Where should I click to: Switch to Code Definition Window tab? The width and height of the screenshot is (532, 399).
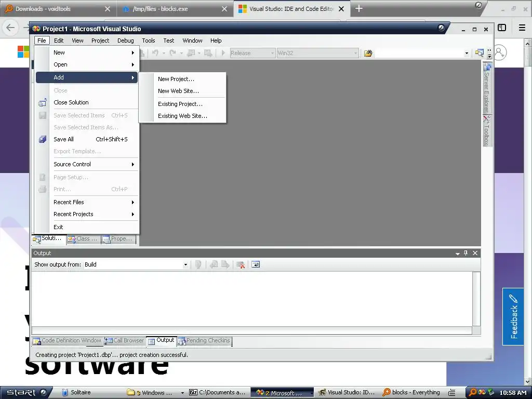point(67,341)
